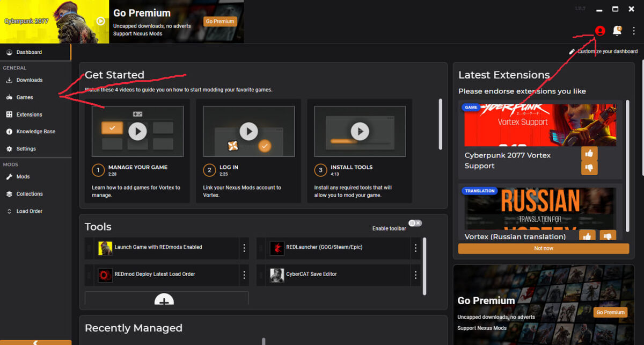
Task: Toggle the Enable toolbar switch
Action: point(415,223)
